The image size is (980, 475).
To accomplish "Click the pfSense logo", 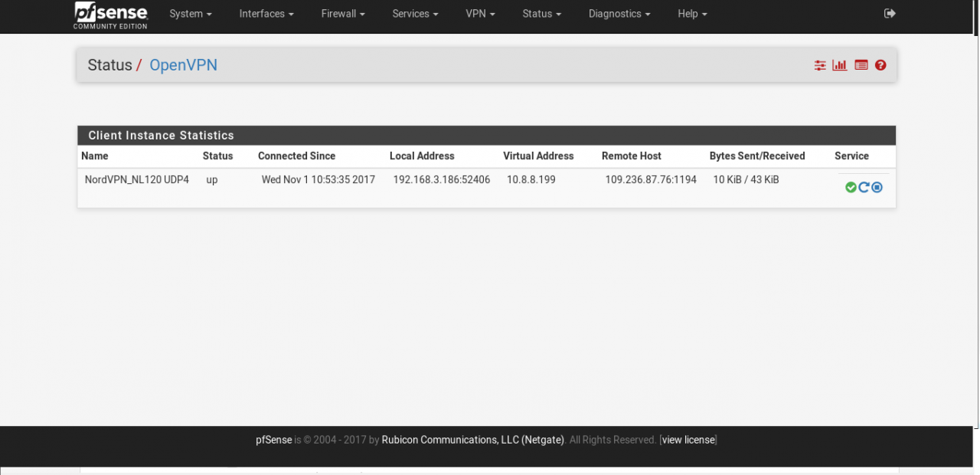I will tap(111, 15).
